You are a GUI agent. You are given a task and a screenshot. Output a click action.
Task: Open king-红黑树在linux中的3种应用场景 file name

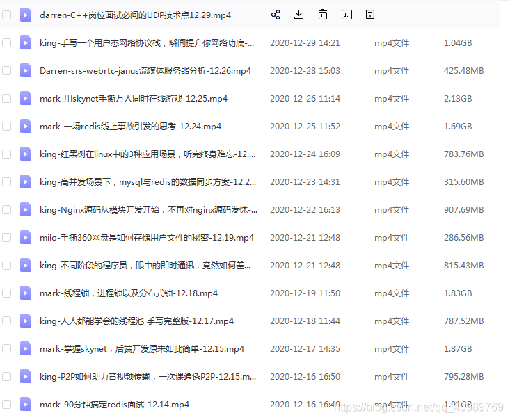click(148, 154)
